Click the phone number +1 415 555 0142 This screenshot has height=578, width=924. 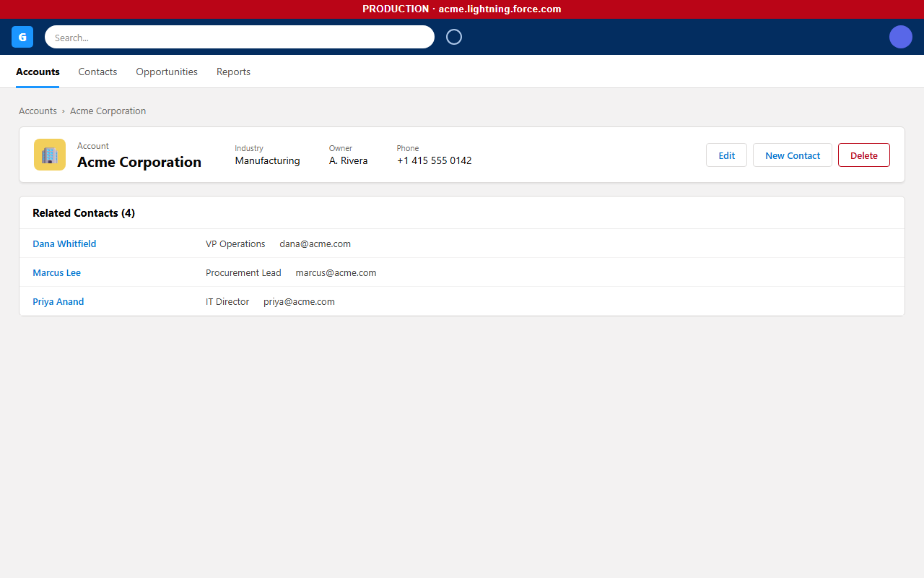(434, 160)
